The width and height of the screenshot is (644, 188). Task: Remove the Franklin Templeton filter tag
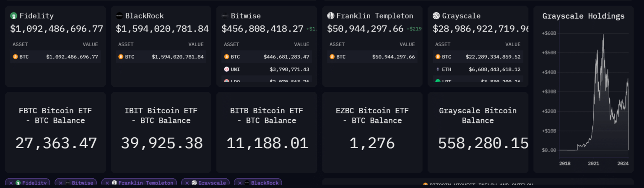[x=107, y=183]
